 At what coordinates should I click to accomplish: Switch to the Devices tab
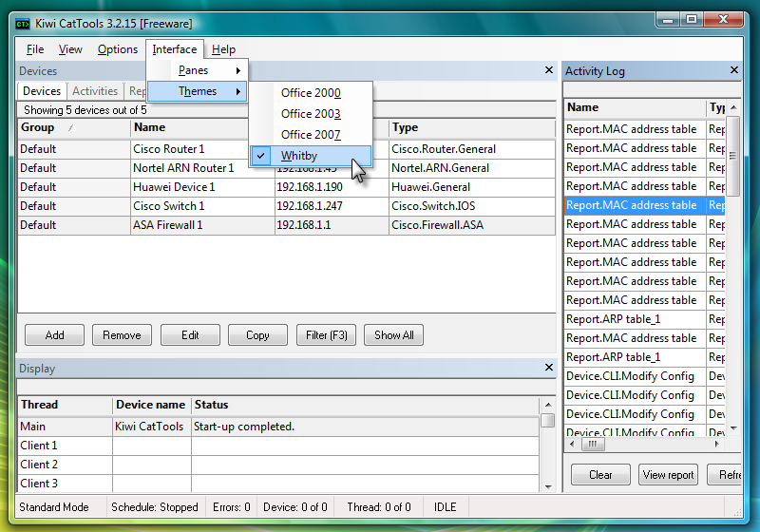coord(42,91)
